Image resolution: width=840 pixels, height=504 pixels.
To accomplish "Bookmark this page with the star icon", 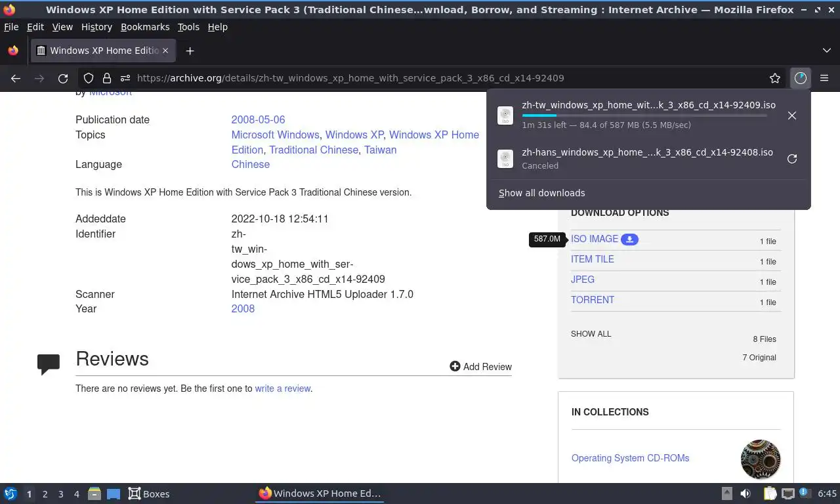I will pyautogui.click(x=775, y=78).
